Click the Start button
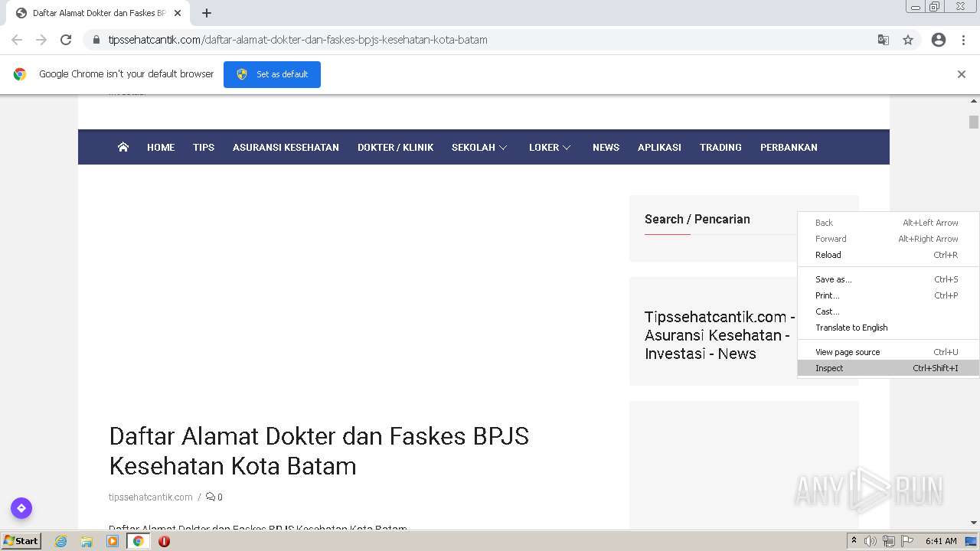Image resolution: width=980 pixels, height=551 pixels. (21, 541)
